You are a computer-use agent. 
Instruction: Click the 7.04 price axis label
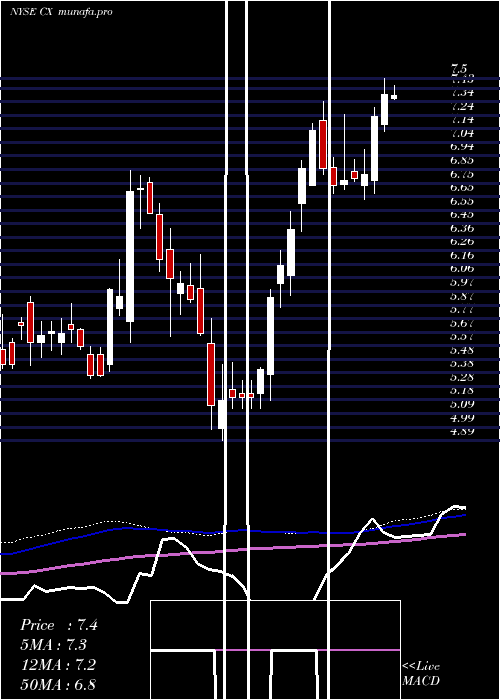click(462, 133)
